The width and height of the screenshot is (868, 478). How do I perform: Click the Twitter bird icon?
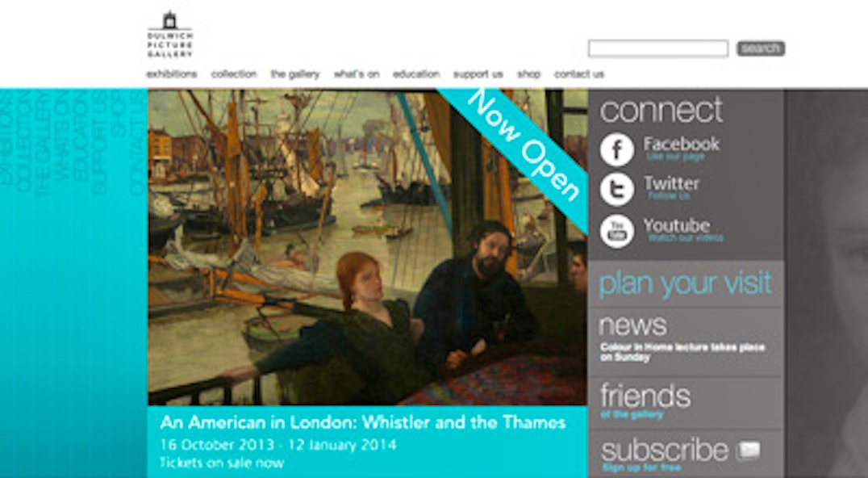(616, 190)
